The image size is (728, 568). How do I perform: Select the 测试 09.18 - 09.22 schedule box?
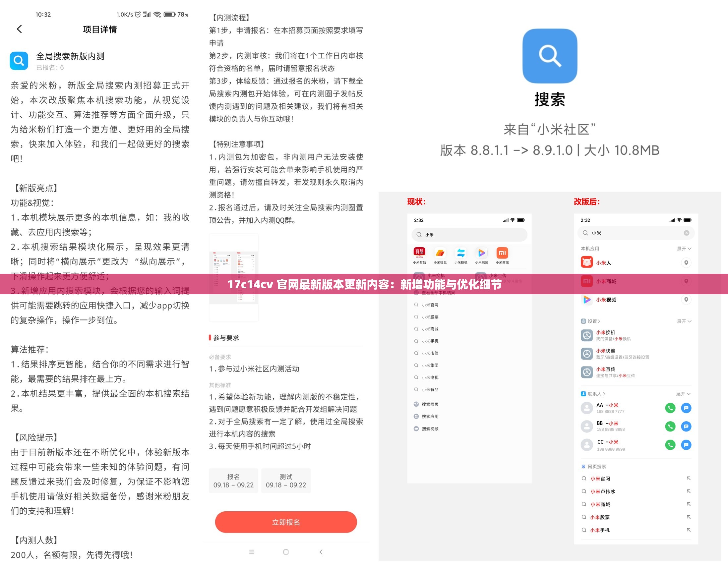point(286,481)
